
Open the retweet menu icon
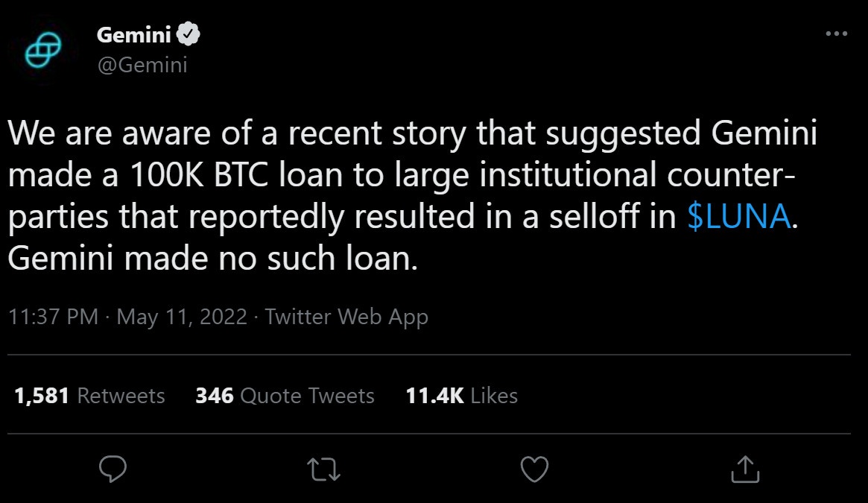coord(324,469)
